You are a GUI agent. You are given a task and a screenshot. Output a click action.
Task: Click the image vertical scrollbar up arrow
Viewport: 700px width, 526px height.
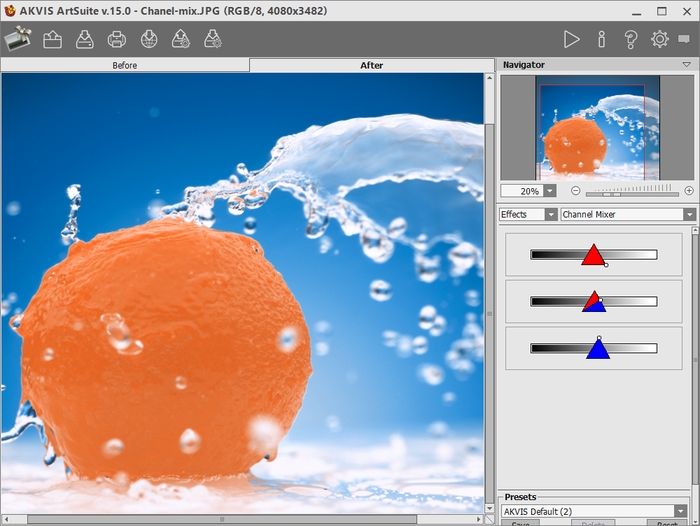pos(489,78)
